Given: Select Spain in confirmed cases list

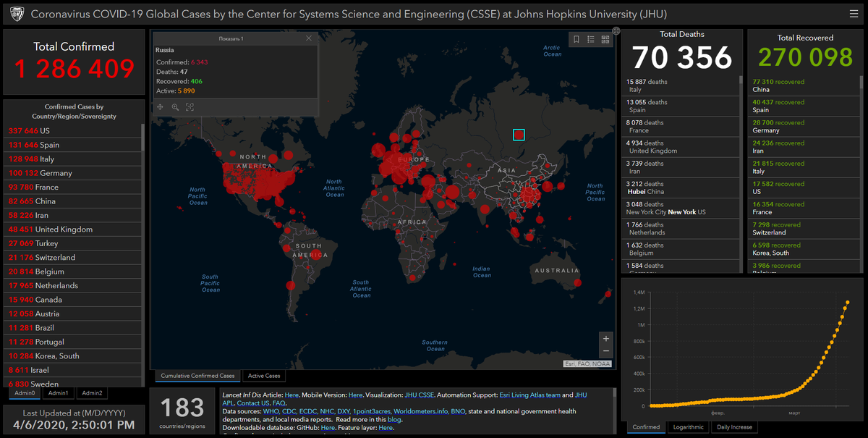Looking at the screenshot, I should point(72,145).
